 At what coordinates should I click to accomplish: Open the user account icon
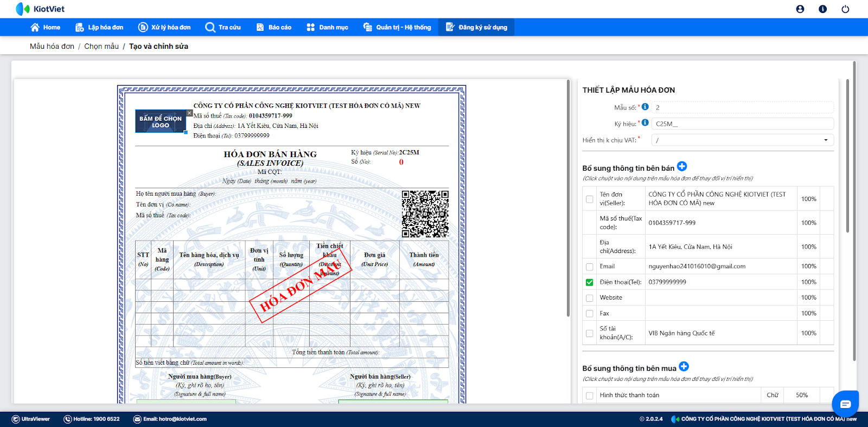click(800, 9)
